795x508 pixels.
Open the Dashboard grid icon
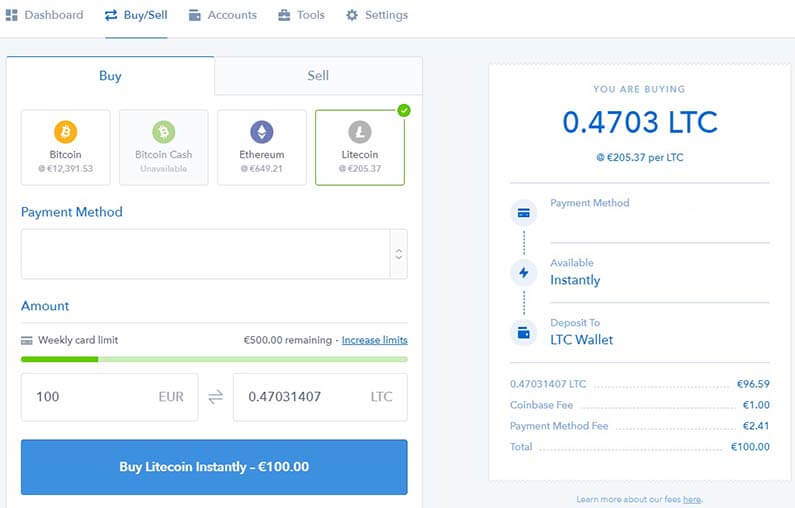click(12, 15)
